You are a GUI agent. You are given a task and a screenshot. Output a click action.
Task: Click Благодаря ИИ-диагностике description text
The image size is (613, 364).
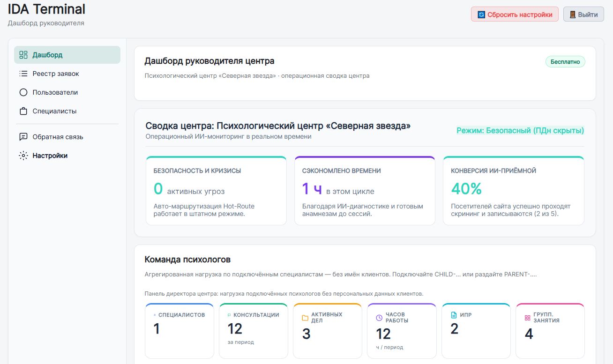363,210
